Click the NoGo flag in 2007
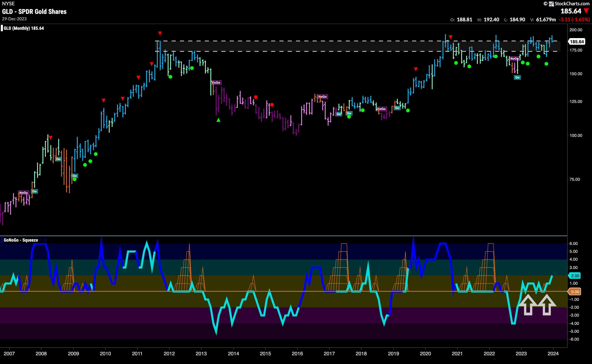 [x=24, y=193]
